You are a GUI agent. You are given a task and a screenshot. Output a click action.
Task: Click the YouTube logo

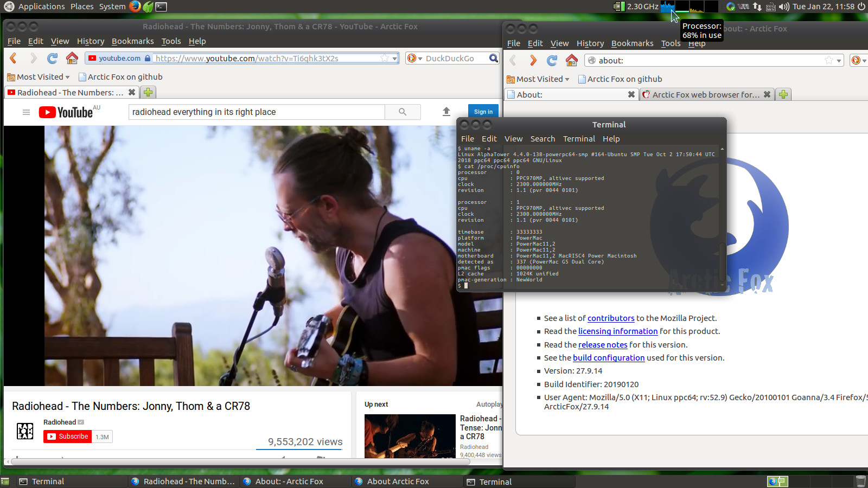point(66,112)
